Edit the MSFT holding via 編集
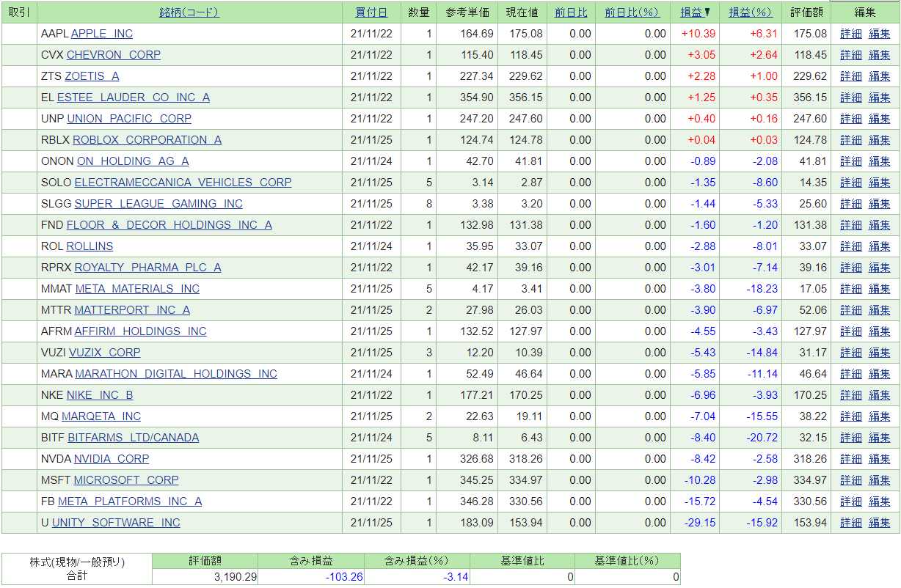 [x=880, y=480]
